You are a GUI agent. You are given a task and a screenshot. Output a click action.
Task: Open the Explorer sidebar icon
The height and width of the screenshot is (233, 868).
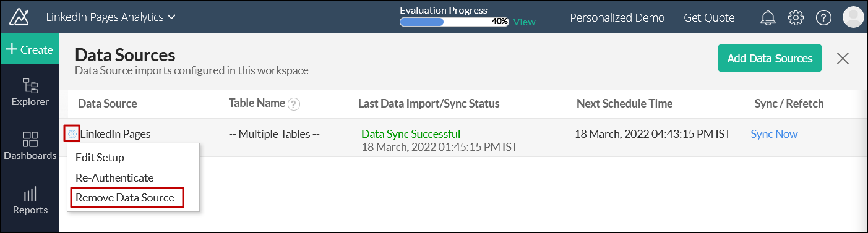(x=30, y=91)
